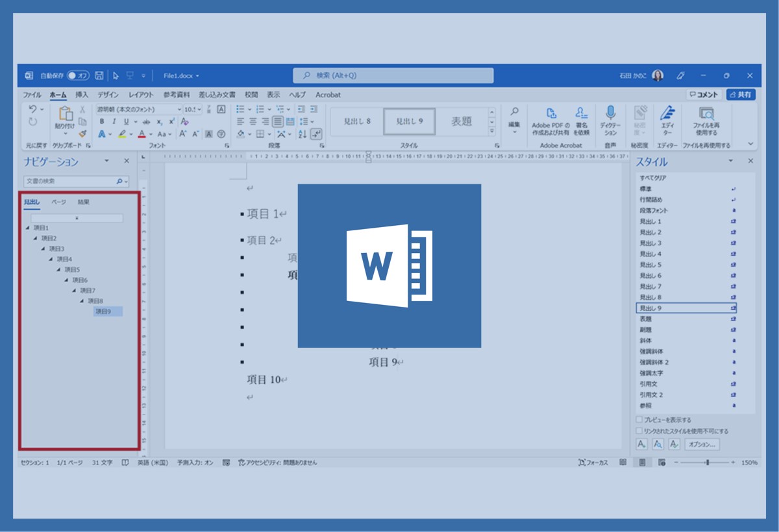Check リンクされたスタイルを使用不可にする option

(x=639, y=431)
